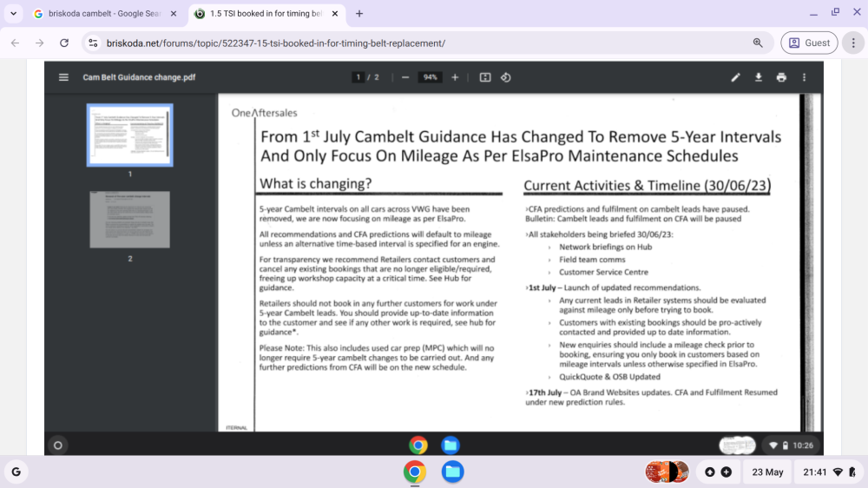Open the Files app on the shelf

[452, 472]
